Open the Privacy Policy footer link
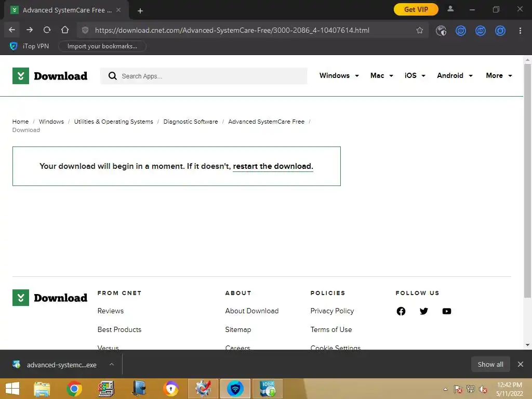 coord(332,311)
